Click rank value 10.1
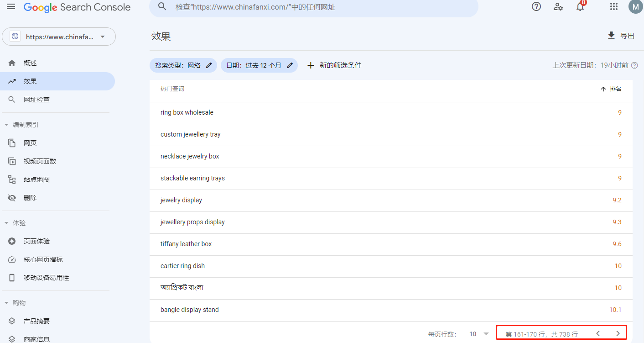Viewport: 644px width, 343px height. tap(615, 310)
